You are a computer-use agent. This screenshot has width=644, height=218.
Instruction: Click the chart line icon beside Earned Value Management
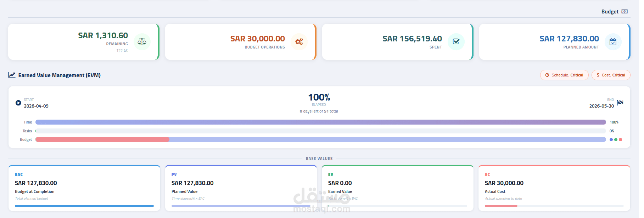point(12,75)
